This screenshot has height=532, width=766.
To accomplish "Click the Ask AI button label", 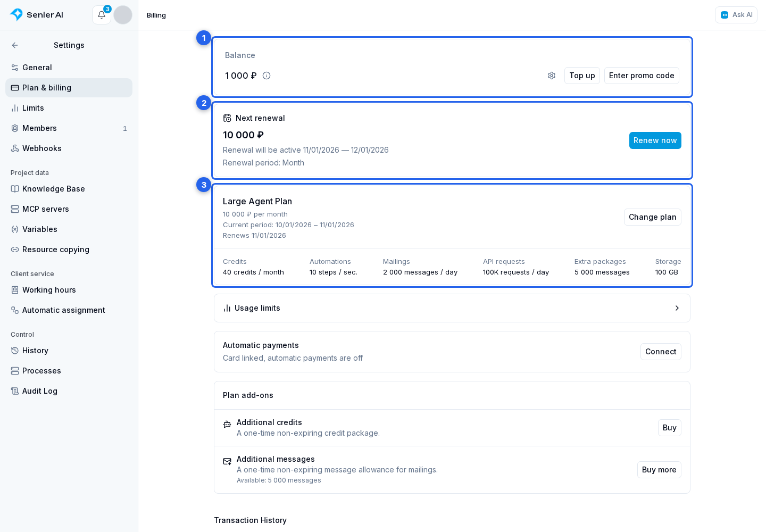I will (743, 15).
